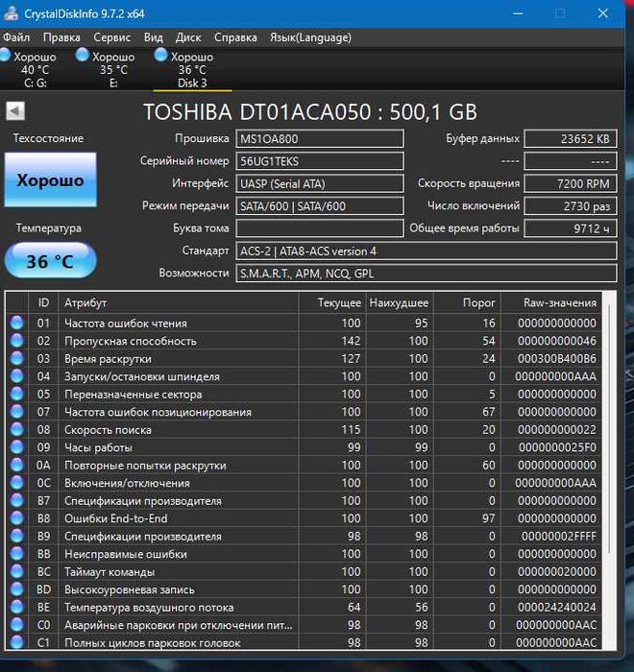Click the status icon of attribute B7
The height and width of the screenshot is (672, 634).
tap(16, 500)
